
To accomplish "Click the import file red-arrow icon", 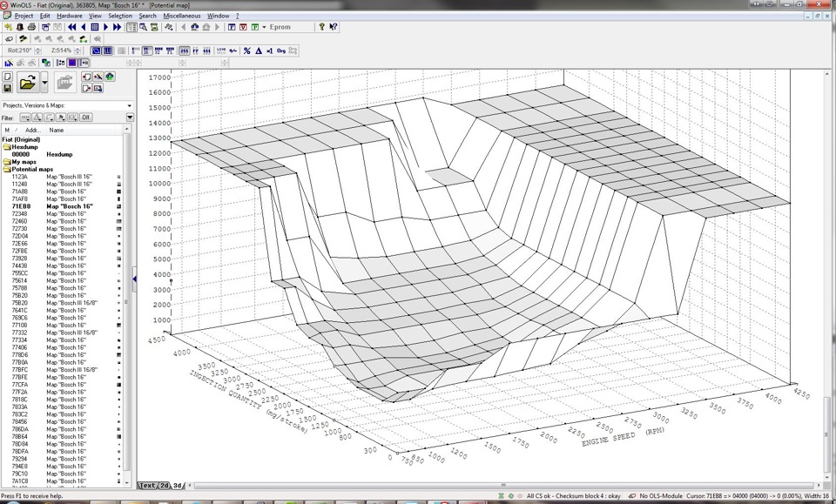I will pyautogui.click(x=86, y=77).
